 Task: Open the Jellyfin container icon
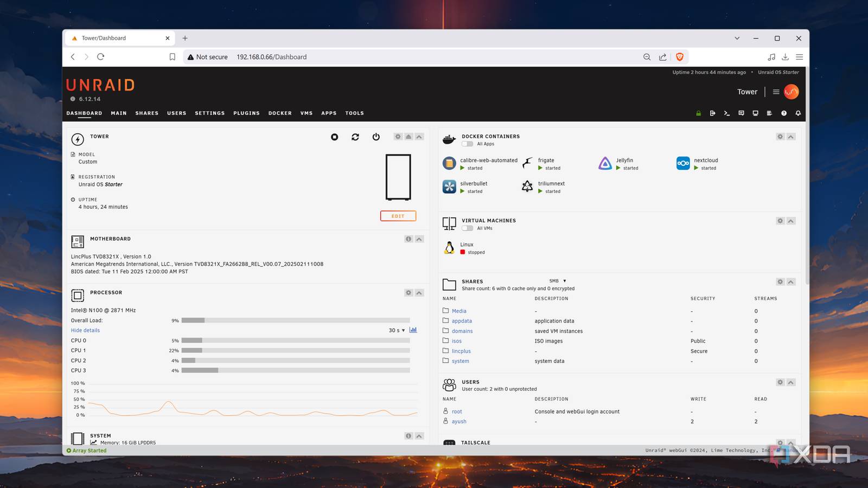[605, 163]
